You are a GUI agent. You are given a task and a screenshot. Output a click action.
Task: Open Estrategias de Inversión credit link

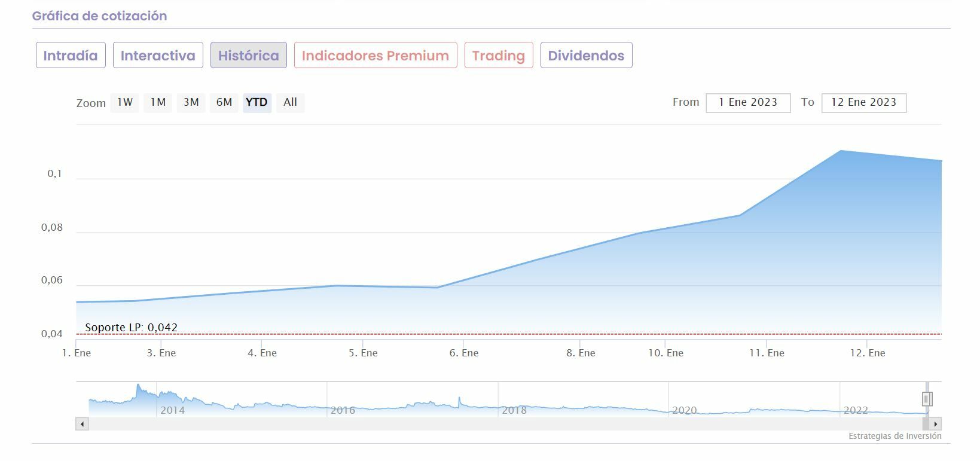click(x=894, y=436)
